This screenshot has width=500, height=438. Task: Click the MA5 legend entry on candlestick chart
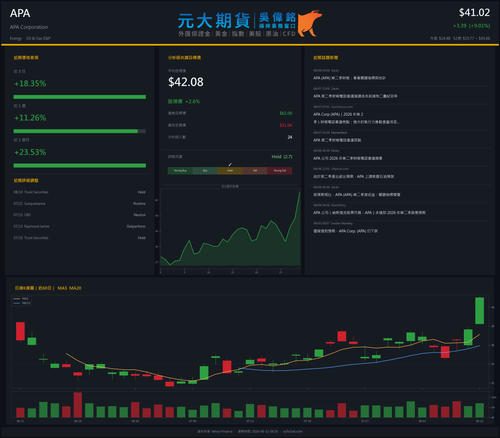click(22, 299)
